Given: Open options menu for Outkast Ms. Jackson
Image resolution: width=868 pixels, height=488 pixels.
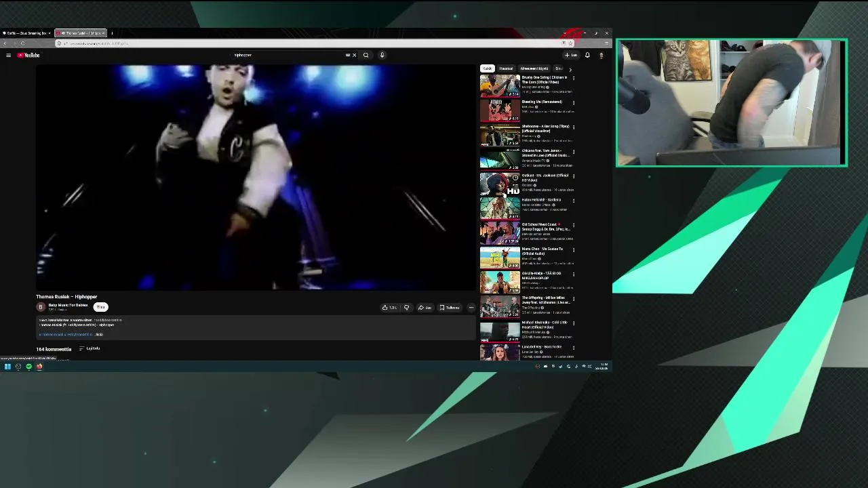Looking at the screenshot, I should pyautogui.click(x=574, y=176).
